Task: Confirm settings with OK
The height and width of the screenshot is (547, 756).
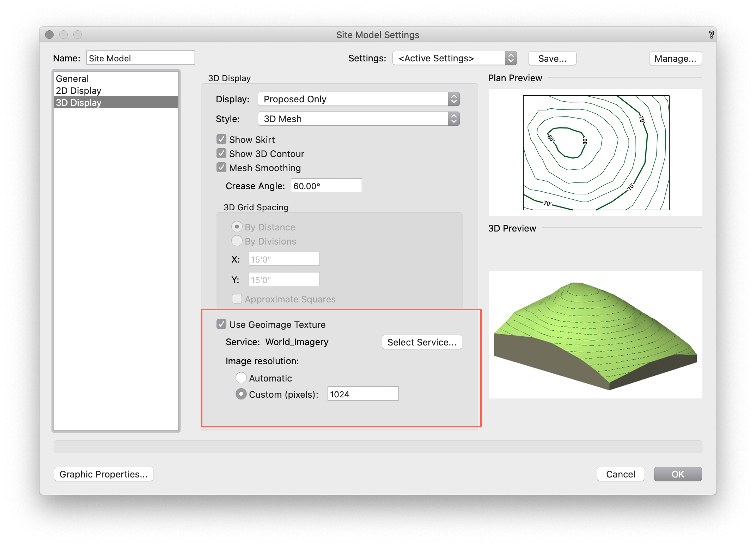Action: point(677,474)
